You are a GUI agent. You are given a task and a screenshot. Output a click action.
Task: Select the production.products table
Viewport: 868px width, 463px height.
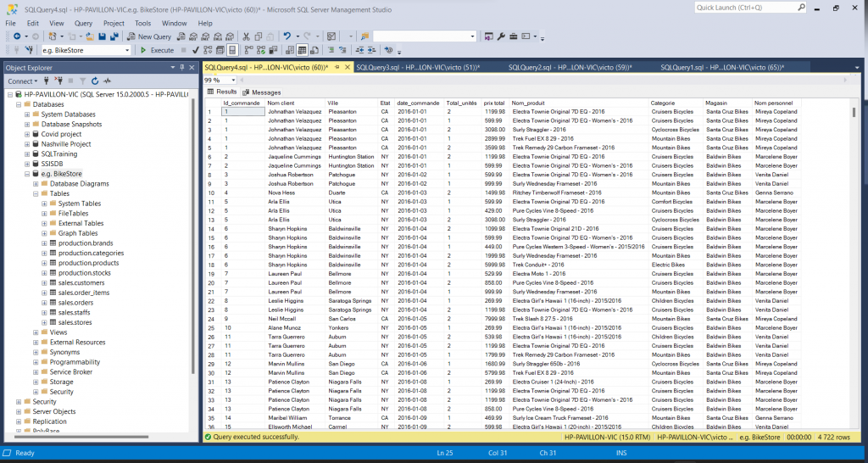point(88,263)
